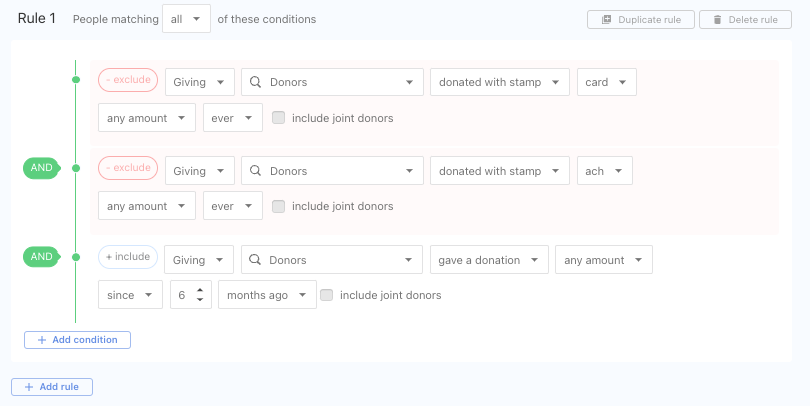The image size is (810, 406).
Task: Click the Delete rule button
Action: click(x=745, y=20)
